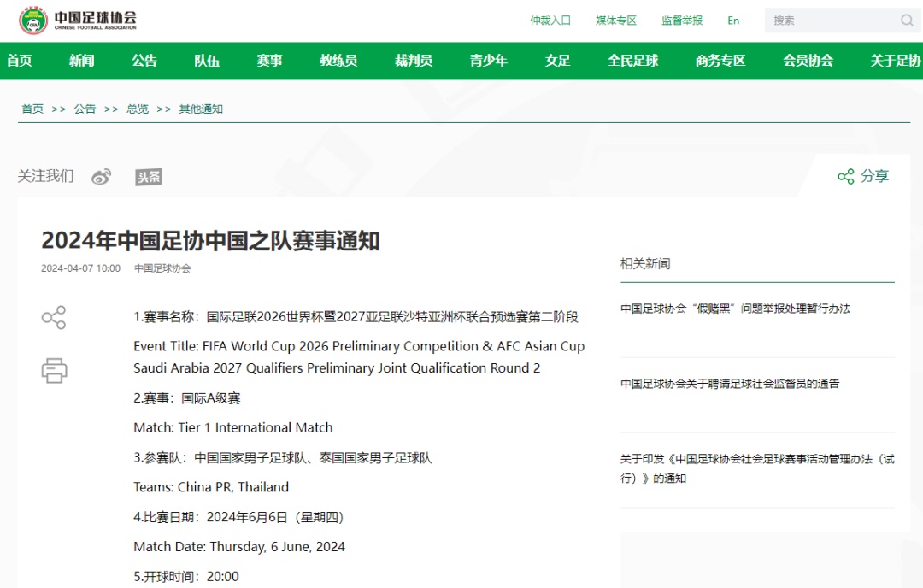
Task: Open the Weibo follow icon
Action: coord(102,177)
